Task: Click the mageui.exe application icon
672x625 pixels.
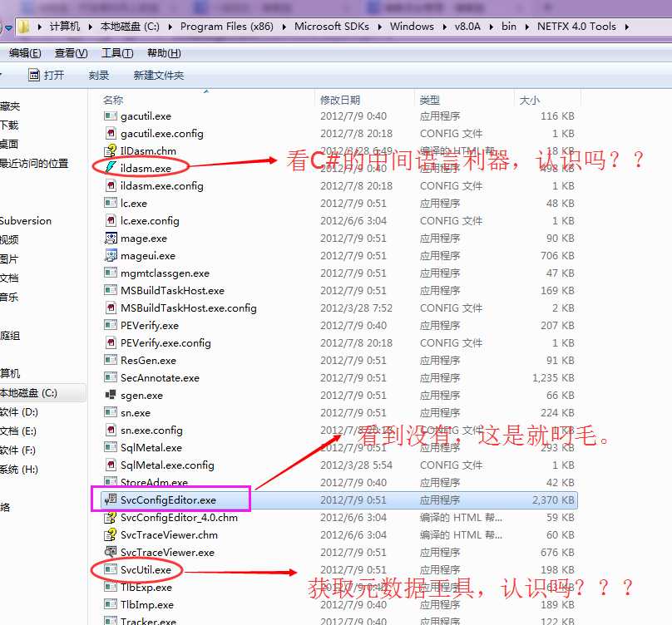Action: (111, 255)
